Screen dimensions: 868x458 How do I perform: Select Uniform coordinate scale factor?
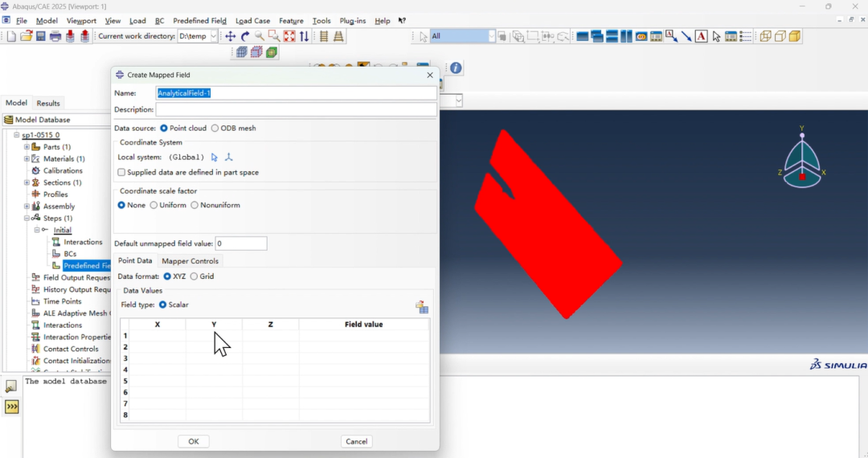point(154,206)
